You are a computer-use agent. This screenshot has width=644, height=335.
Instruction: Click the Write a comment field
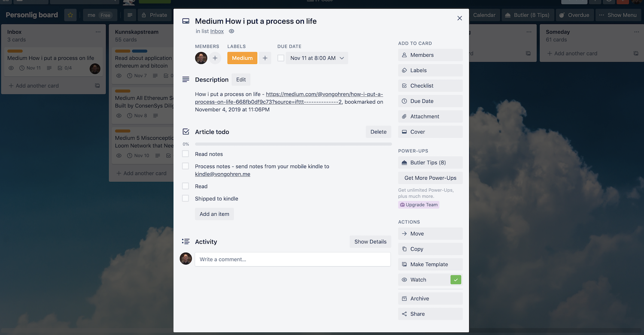pos(293,259)
